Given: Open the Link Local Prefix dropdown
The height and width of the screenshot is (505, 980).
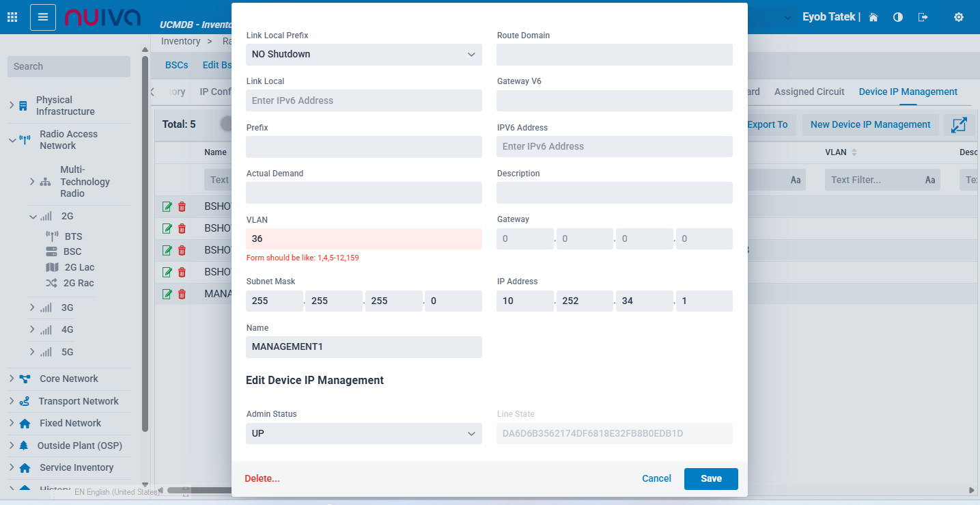Looking at the screenshot, I should point(363,55).
